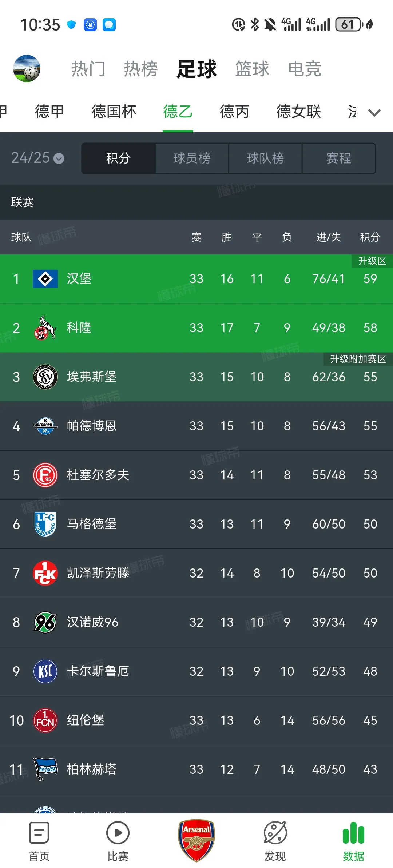This screenshot has width=393, height=868.
Task: Select the 德甲 league menu item
Action: click(x=49, y=112)
